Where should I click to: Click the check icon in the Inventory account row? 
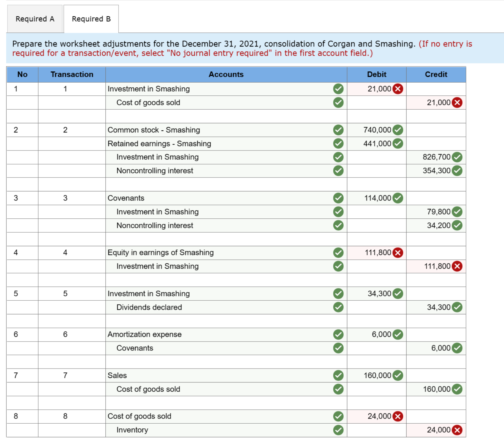[338, 430]
